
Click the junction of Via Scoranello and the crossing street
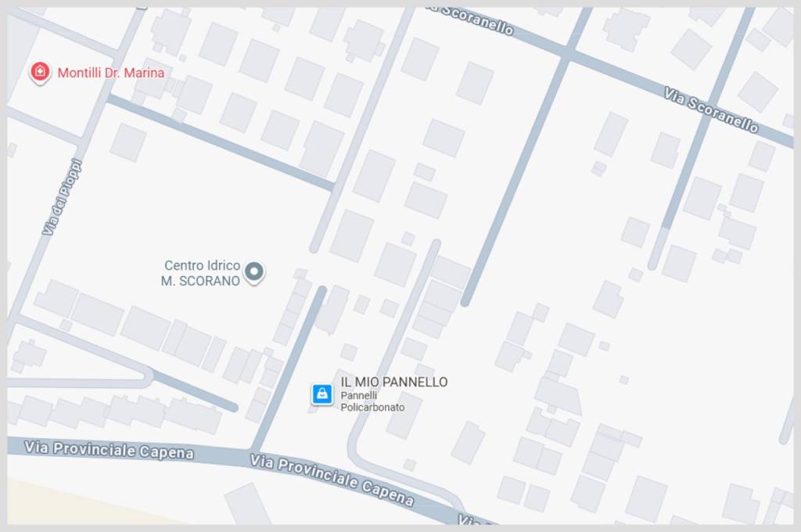click(569, 52)
